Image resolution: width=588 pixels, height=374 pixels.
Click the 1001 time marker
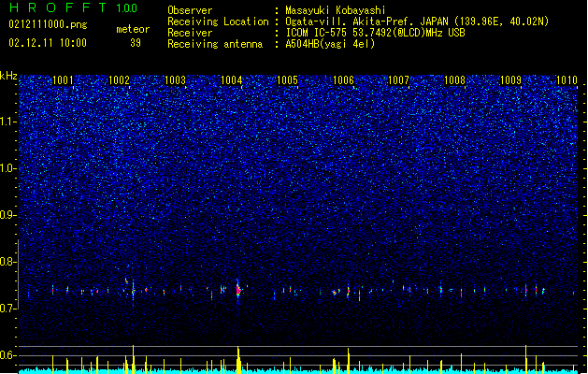click(x=63, y=80)
